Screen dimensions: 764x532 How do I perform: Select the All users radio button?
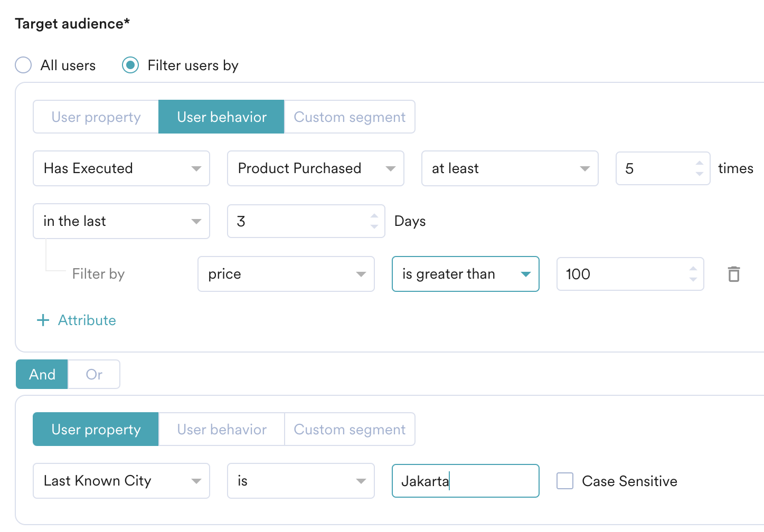(x=23, y=65)
